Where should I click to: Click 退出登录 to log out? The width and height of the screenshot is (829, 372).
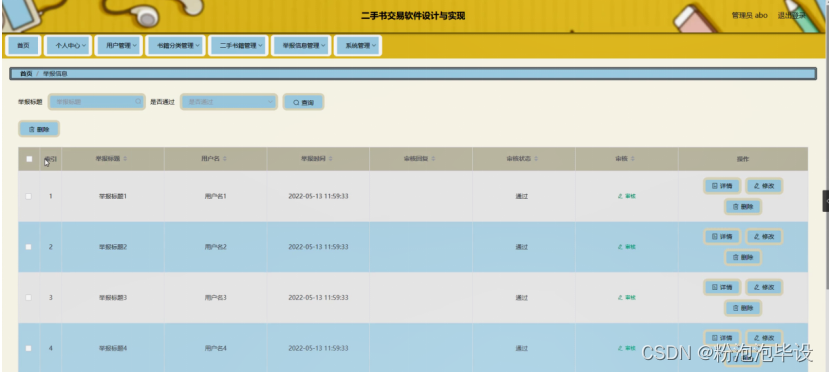click(x=791, y=15)
